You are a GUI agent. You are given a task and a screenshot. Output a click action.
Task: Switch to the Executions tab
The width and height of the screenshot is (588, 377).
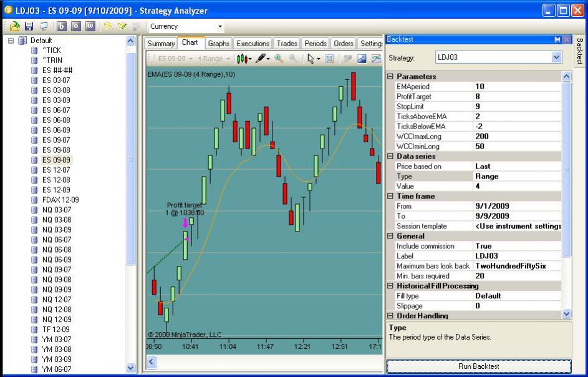(253, 44)
